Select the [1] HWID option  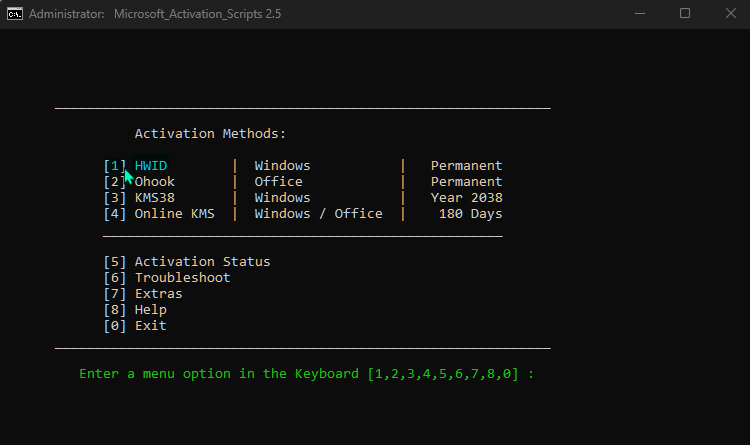(x=136, y=166)
